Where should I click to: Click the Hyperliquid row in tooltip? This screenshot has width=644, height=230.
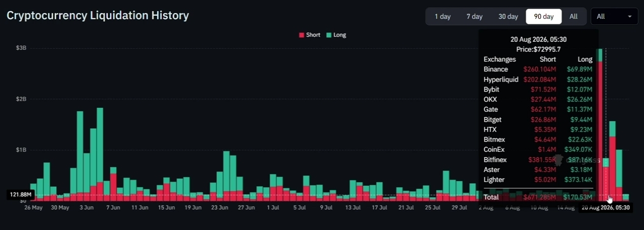coord(538,79)
